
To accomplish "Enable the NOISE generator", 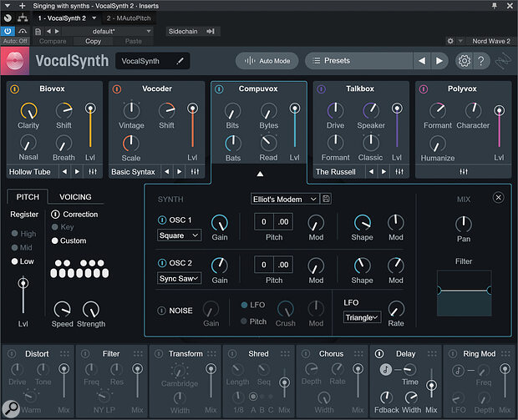I will (161, 311).
